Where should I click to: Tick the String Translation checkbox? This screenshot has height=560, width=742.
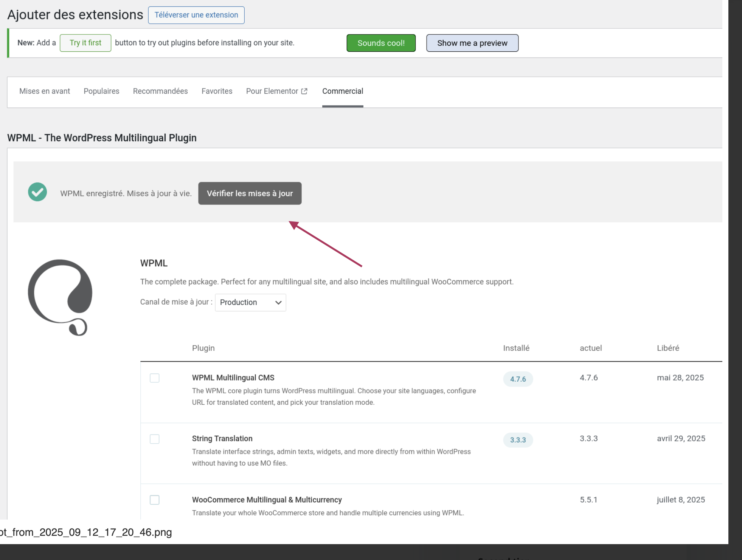tap(155, 439)
